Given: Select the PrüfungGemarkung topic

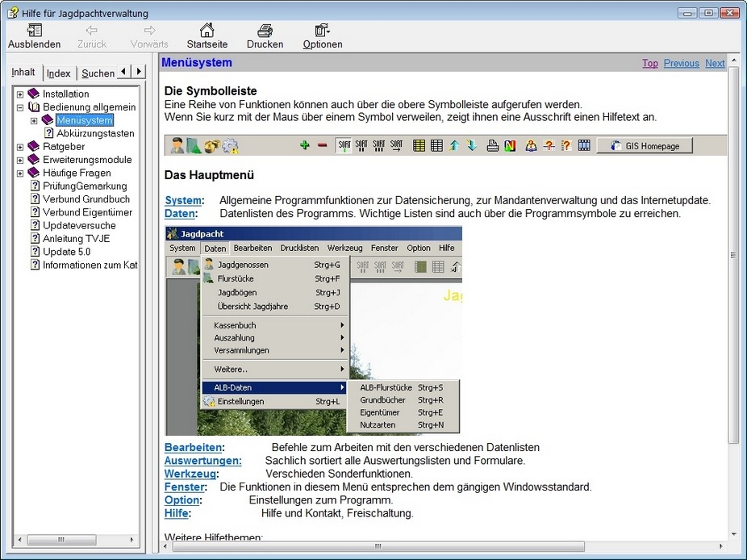Looking at the screenshot, I should [85, 186].
